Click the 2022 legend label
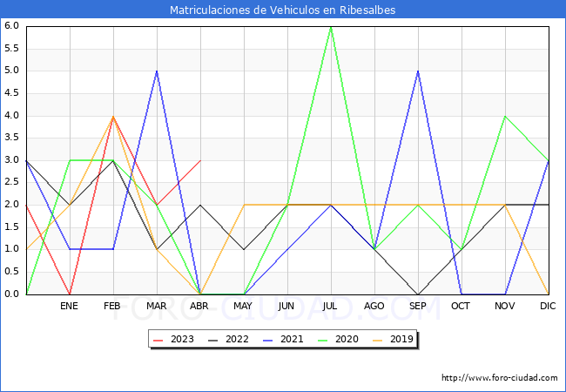Viewport: 566px width, 392px height. (x=237, y=340)
